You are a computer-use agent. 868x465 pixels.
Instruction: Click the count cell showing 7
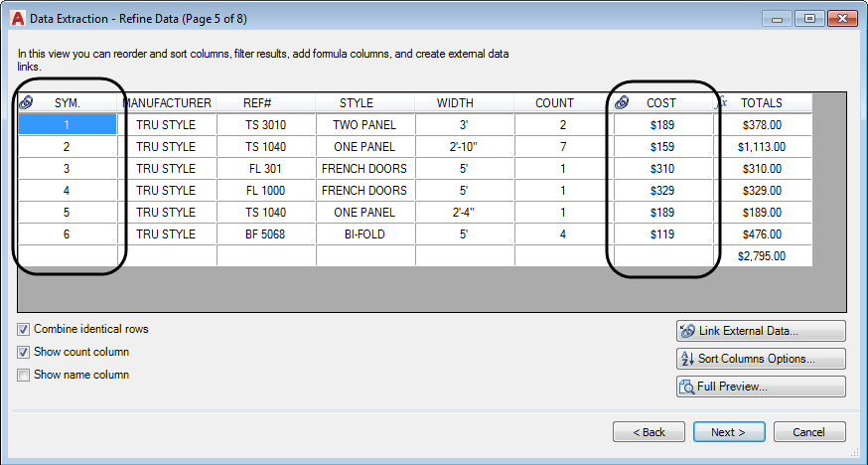tap(563, 147)
